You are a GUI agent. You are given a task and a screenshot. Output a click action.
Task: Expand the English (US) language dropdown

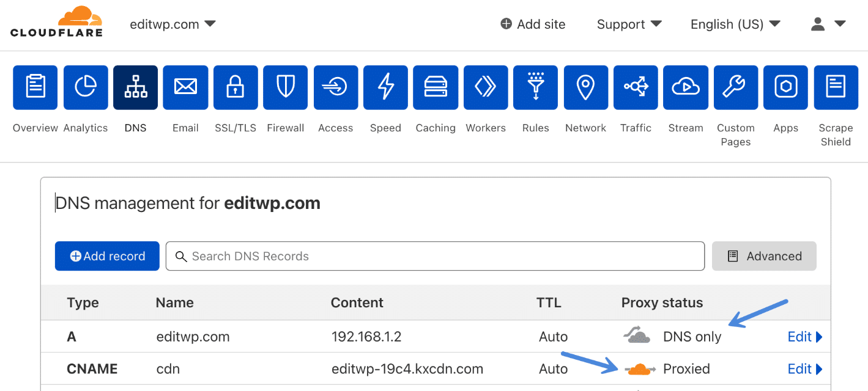tap(735, 24)
